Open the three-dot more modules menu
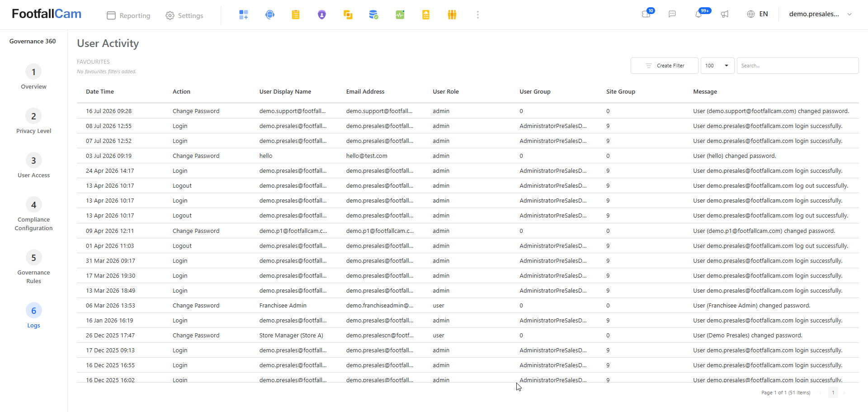This screenshot has width=868, height=412. (x=478, y=15)
